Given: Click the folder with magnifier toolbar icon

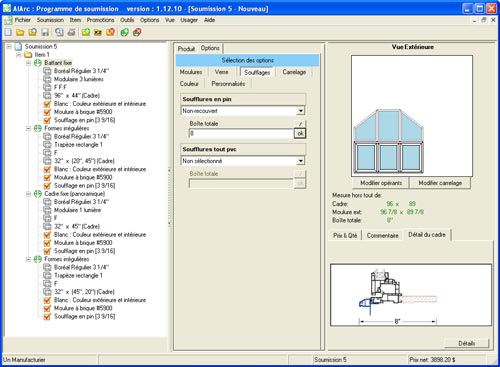Looking at the screenshot, I should (x=33, y=32).
